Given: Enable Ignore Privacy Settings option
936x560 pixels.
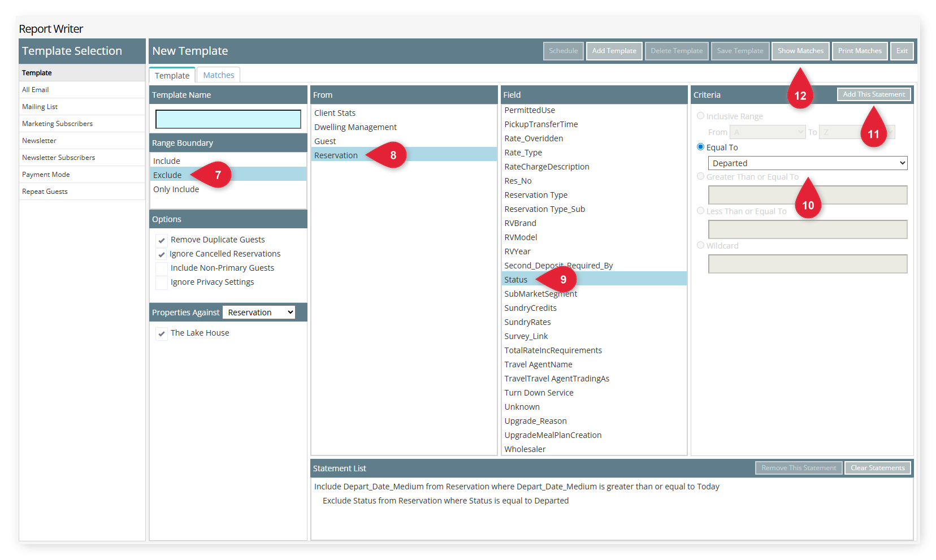Looking at the screenshot, I should coord(162,283).
